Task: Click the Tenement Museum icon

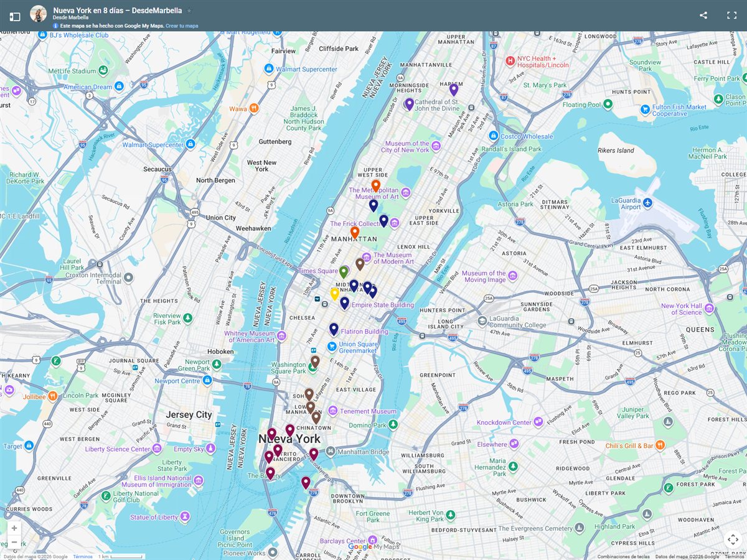Action: (x=332, y=411)
